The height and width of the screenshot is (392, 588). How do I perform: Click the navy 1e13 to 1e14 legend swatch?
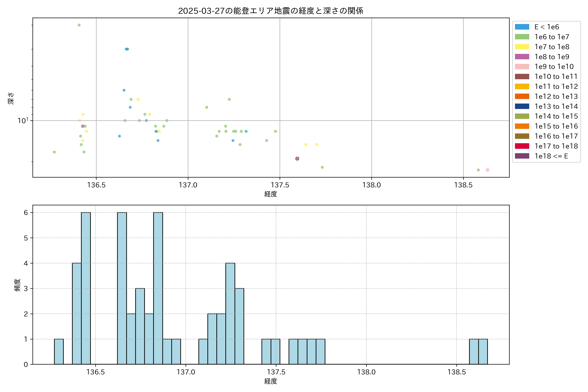(x=522, y=106)
